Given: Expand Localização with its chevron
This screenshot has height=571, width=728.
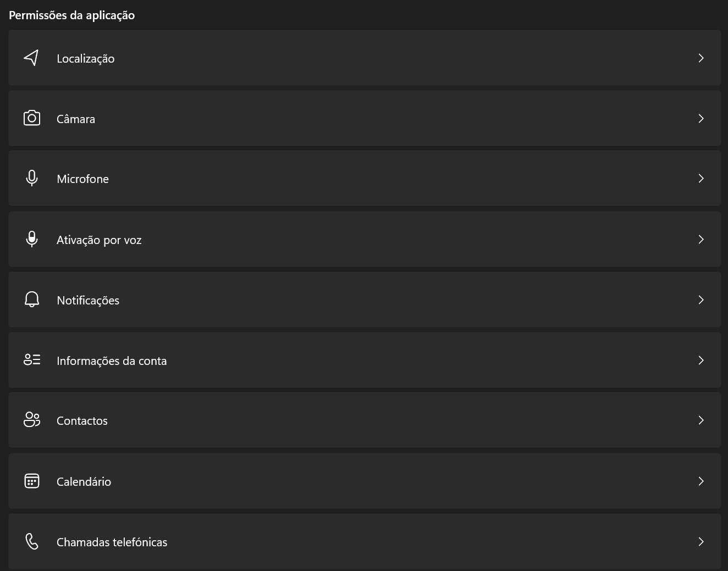Looking at the screenshot, I should pos(701,58).
